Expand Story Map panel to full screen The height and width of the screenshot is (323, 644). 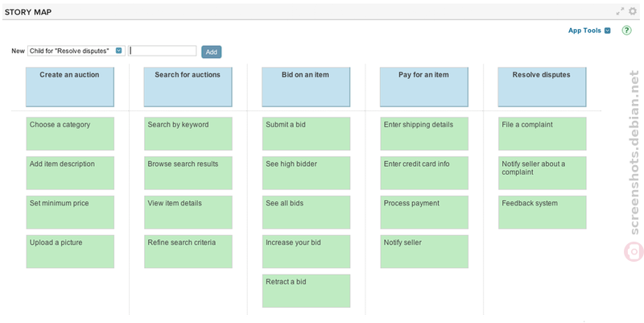click(620, 12)
